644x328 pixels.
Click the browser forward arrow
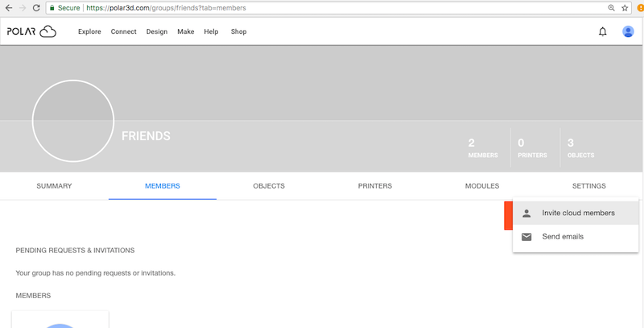click(23, 8)
